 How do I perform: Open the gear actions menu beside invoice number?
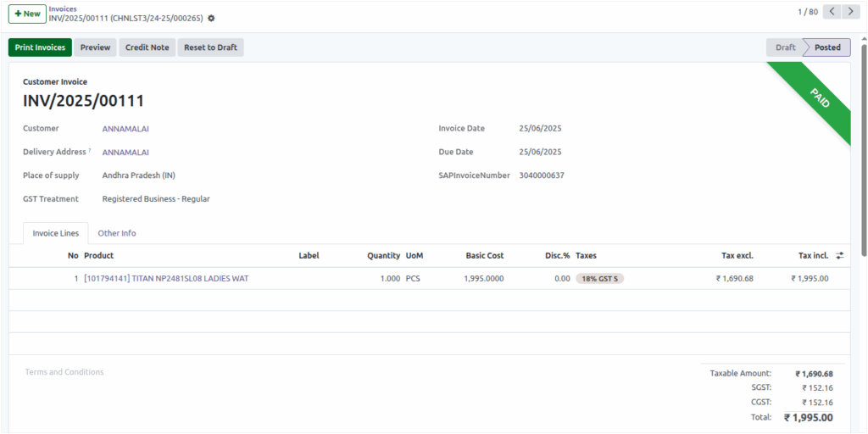(211, 19)
